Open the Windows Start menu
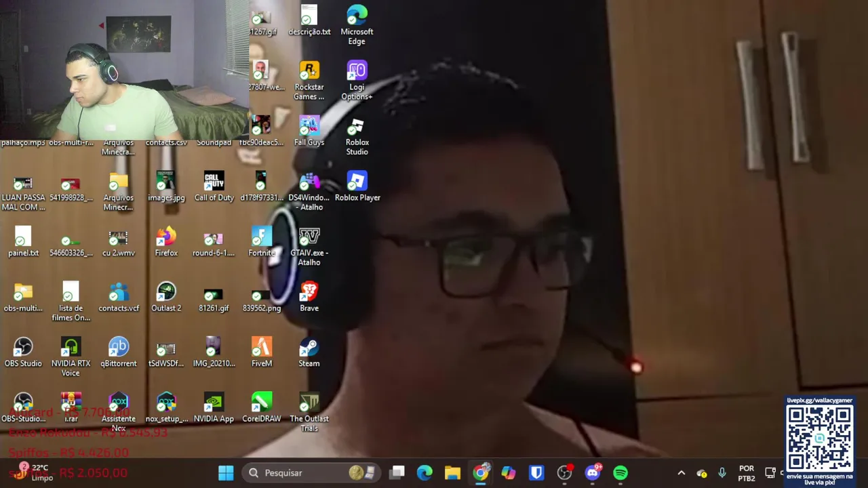 [226, 472]
